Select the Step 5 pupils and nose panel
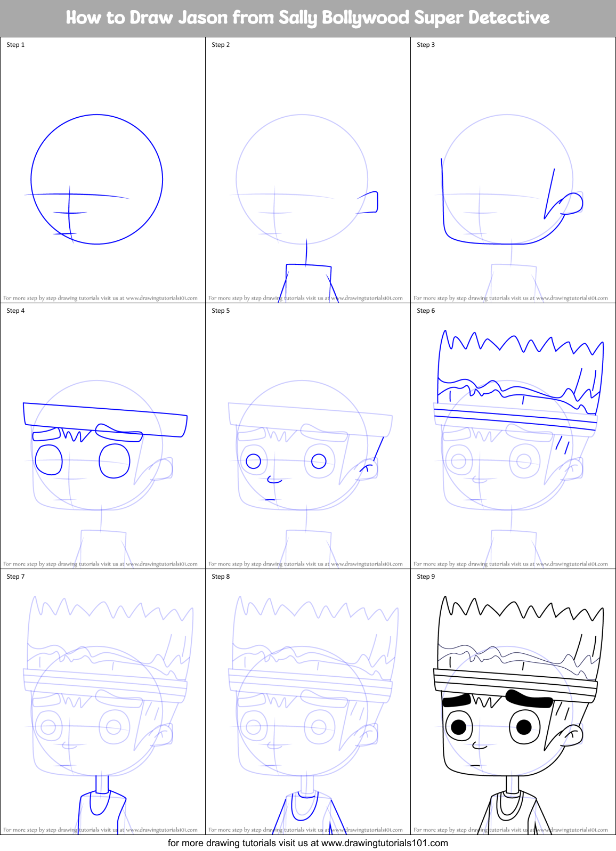 click(308, 436)
